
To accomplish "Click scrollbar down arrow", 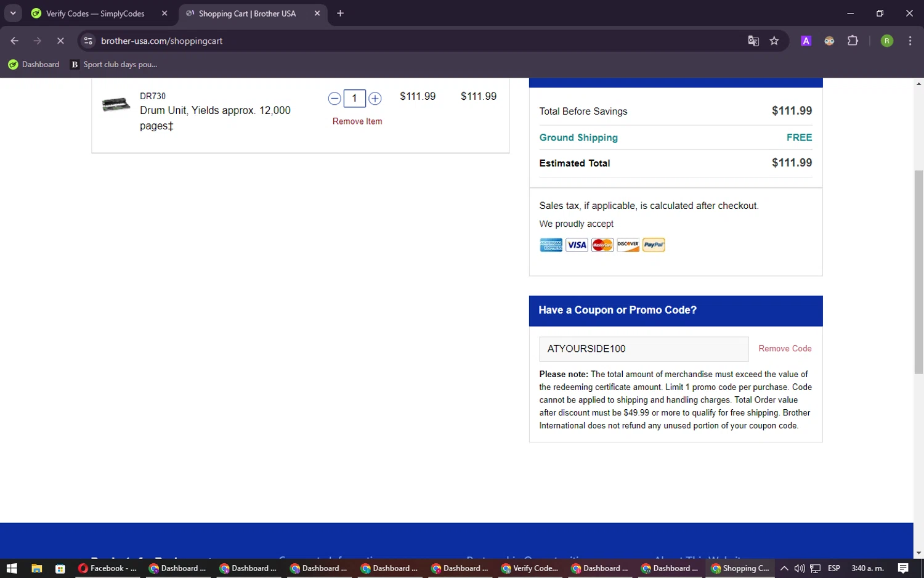I will pyautogui.click(x=918, y=553).
